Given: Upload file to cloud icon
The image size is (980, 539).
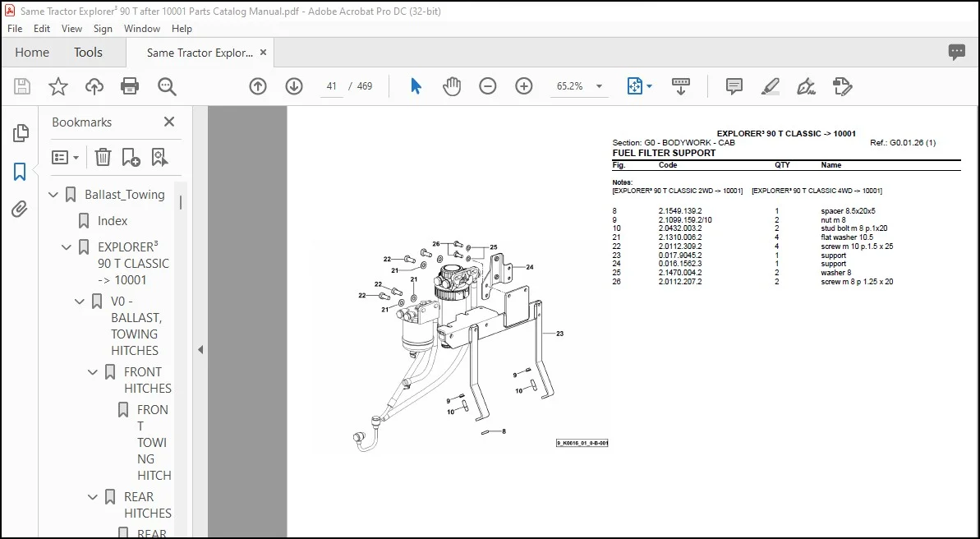Looking at the screenshot, I should pos(94,86).
